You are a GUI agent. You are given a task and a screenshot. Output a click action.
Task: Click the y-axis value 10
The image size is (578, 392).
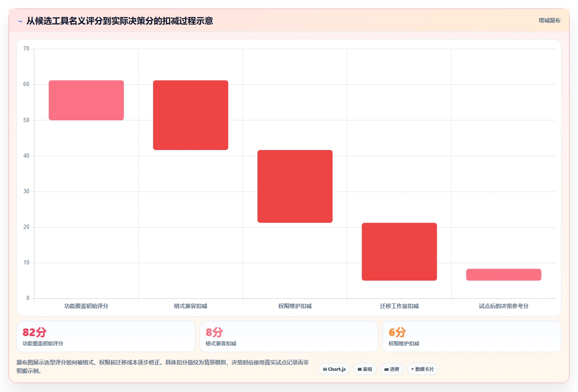tap(26, 263)
